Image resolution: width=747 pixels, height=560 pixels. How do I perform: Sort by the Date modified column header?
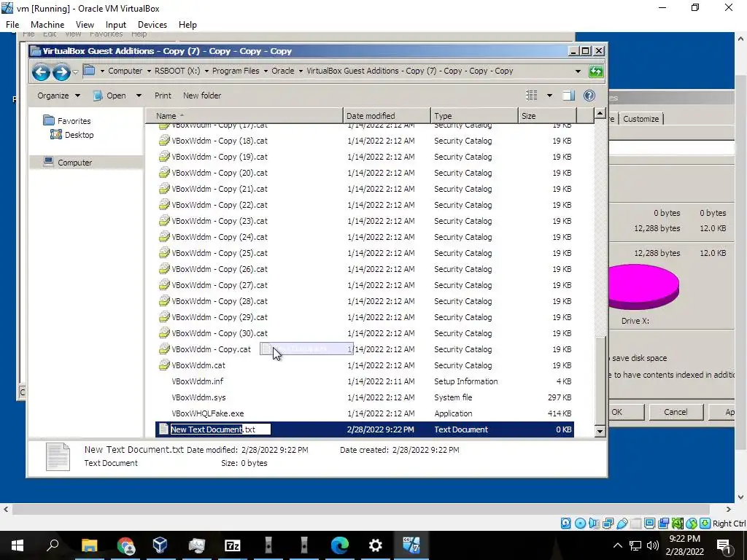click(x=386, y=116)
